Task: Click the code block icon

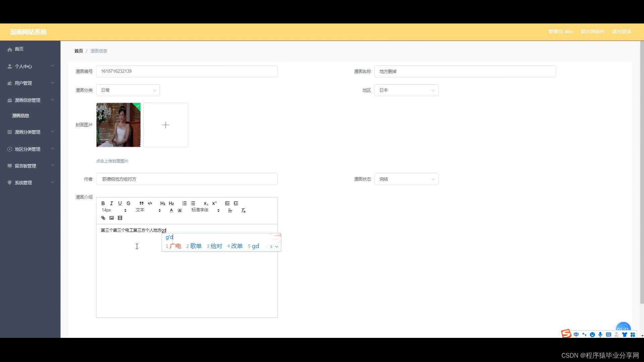Action: pyautogui.click(x=150, y=203)
